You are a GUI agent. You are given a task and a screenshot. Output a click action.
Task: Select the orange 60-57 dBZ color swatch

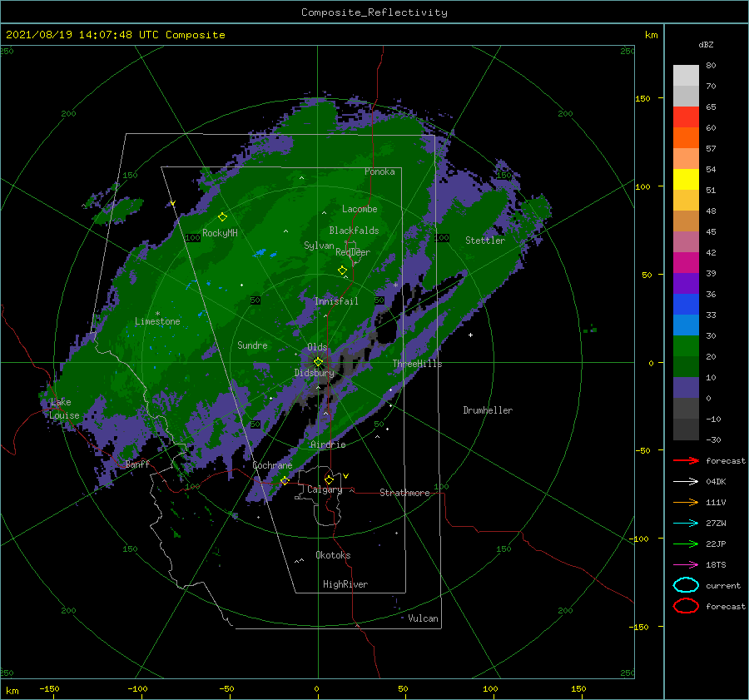[x=686, y=138]
